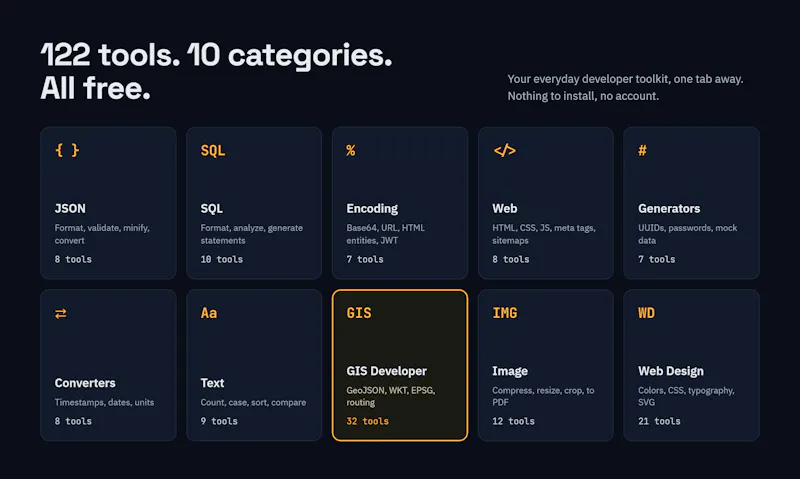Screen dimensions: 800x479
Task: Click the curly braces JSON icon
Action: click(x=67, y=150)
